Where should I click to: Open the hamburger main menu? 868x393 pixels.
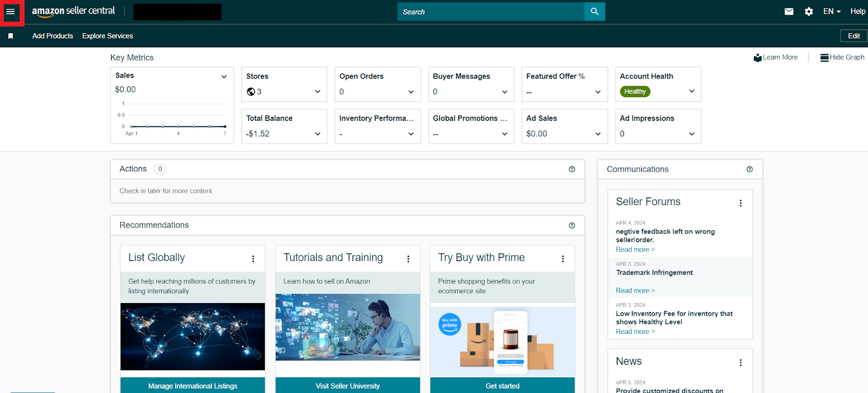10,11
